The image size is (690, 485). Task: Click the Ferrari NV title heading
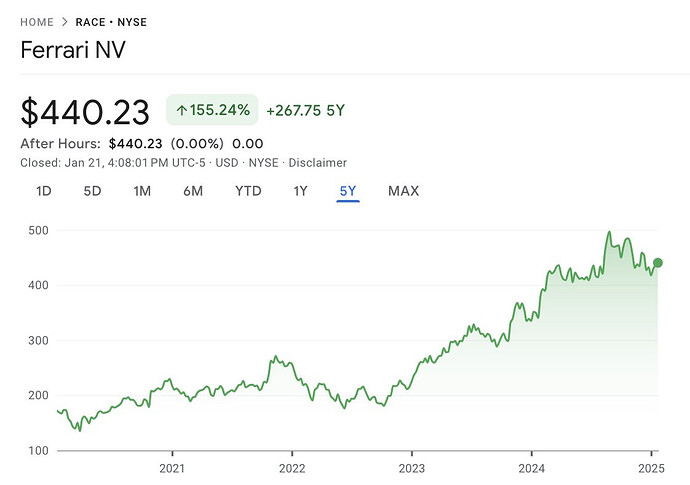point(73,50)
